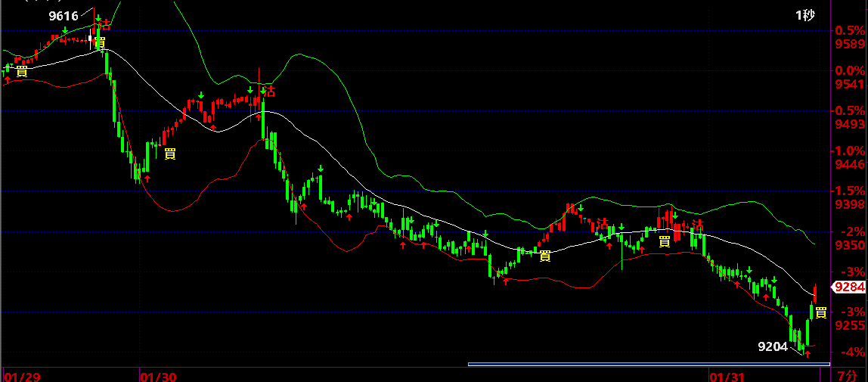The image size is (868, 382).
Task: Select the 7分 timeframe label
Action: [848, 375]
